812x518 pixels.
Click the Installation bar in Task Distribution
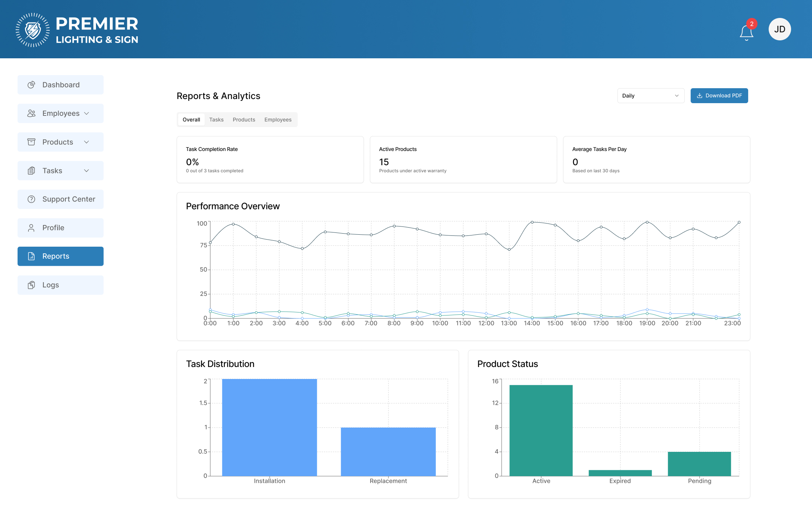269,428
